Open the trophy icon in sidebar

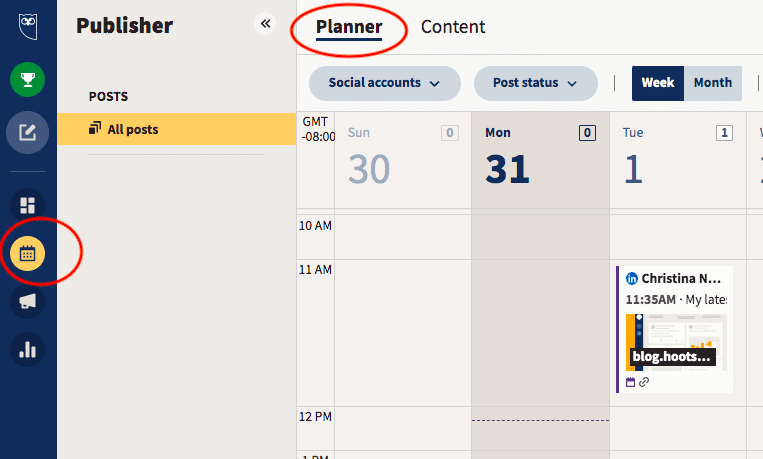[x=28, y=81]
